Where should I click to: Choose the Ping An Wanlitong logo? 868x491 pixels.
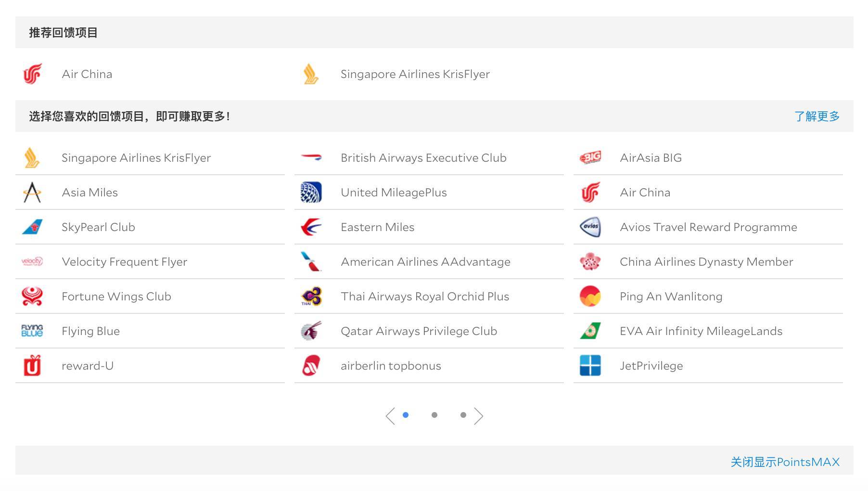coord(590,297)
